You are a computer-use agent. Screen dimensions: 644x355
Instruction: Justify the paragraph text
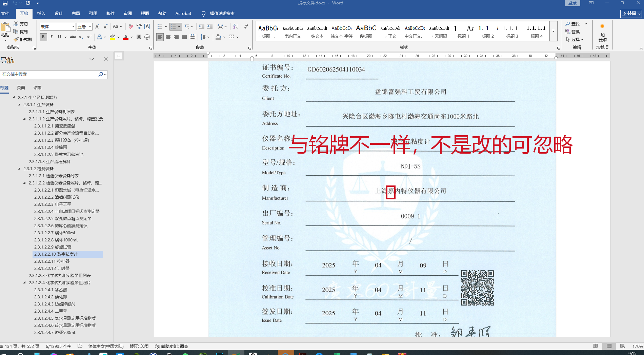[x=184, y=37]
